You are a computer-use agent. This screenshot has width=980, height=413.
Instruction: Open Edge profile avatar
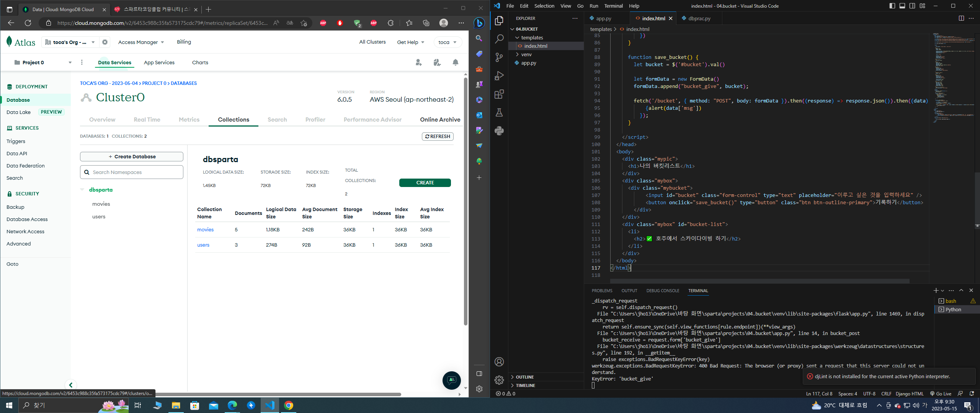(x=444, y=23)
